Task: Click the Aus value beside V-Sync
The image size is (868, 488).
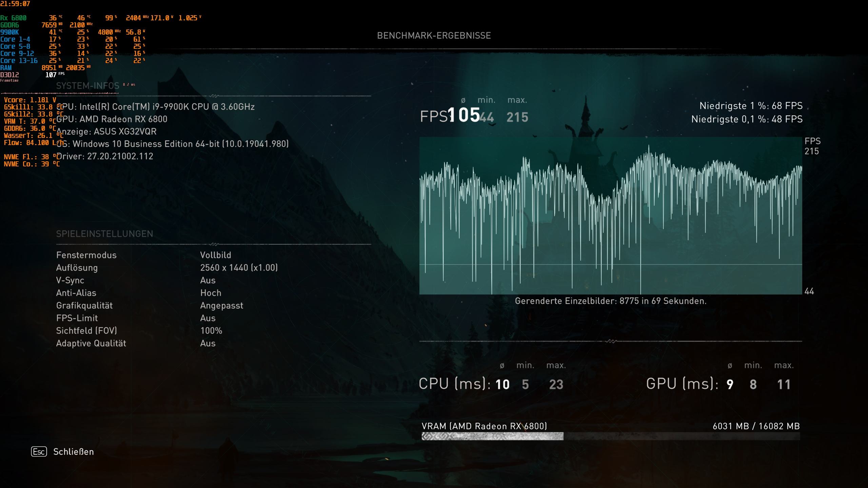Action: [x=208, y=280]
